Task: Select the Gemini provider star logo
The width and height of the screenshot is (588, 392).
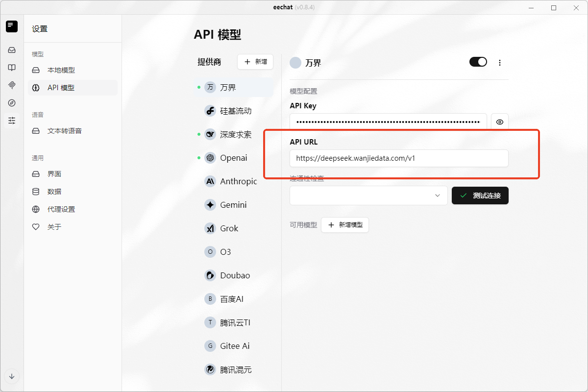Action: 210,205
